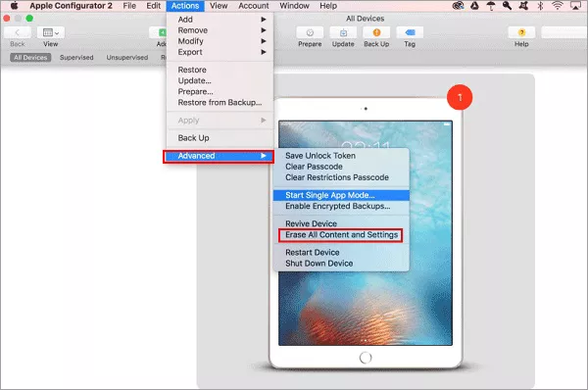This screenshot has width=588, height=390.
Task: Click the Update toolbar icon
Action: (343, 32)
